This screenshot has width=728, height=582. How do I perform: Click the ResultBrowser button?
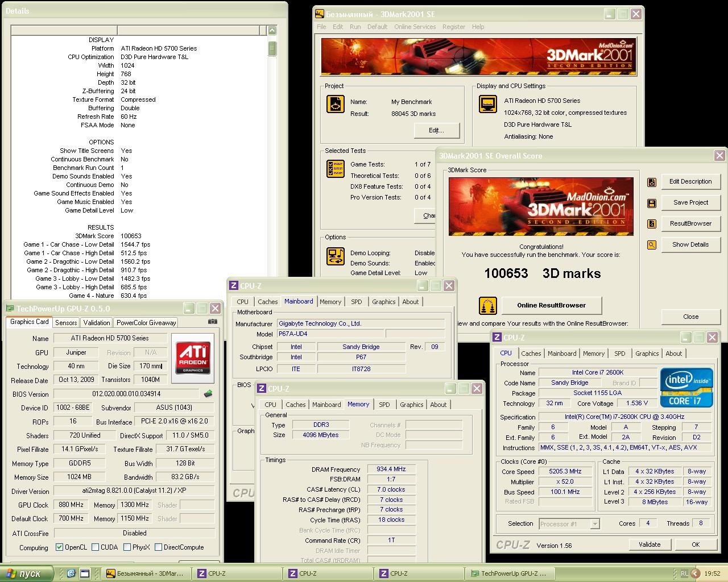point(690,224)
